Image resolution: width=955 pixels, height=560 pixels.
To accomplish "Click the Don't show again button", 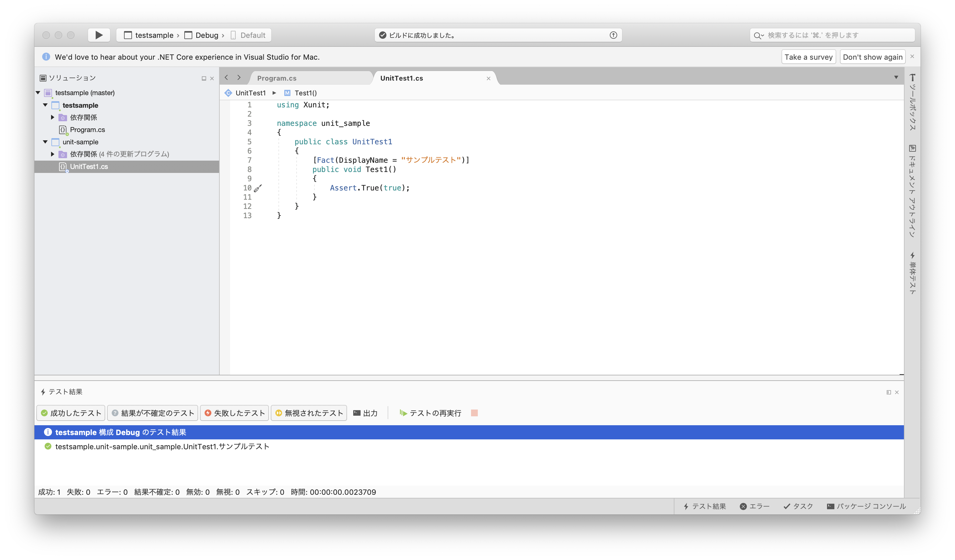I will tap(872, 57).
